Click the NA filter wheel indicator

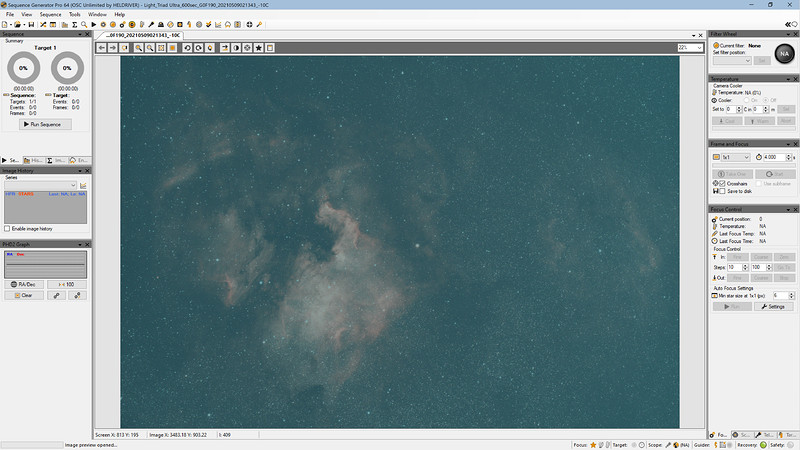point(784,54)
